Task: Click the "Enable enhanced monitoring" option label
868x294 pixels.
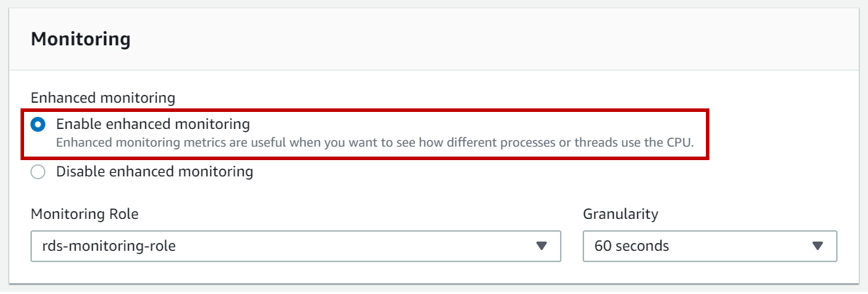Action: [153, 125]
